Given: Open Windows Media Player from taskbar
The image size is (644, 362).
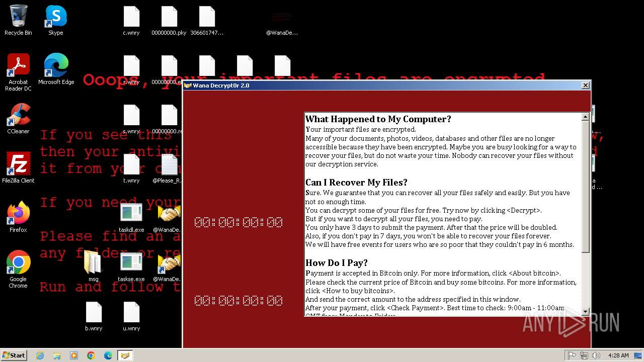Looking at the screenshot, I should pos(74,355).
